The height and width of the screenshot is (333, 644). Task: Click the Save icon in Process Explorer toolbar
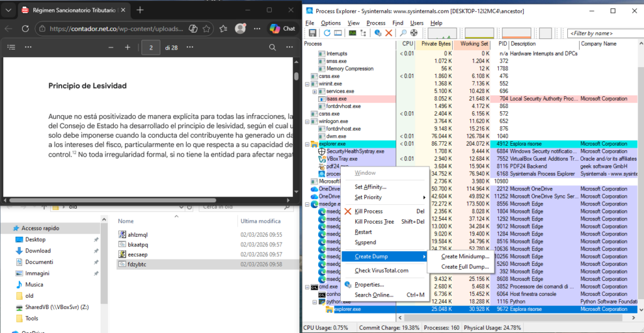(x=312, y=33)
